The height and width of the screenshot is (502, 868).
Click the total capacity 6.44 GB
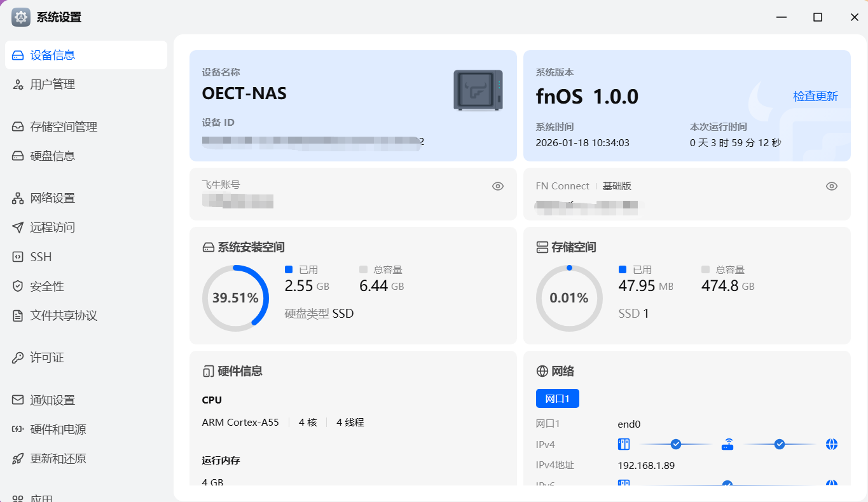pyautogui.click(x=382, y=286)
